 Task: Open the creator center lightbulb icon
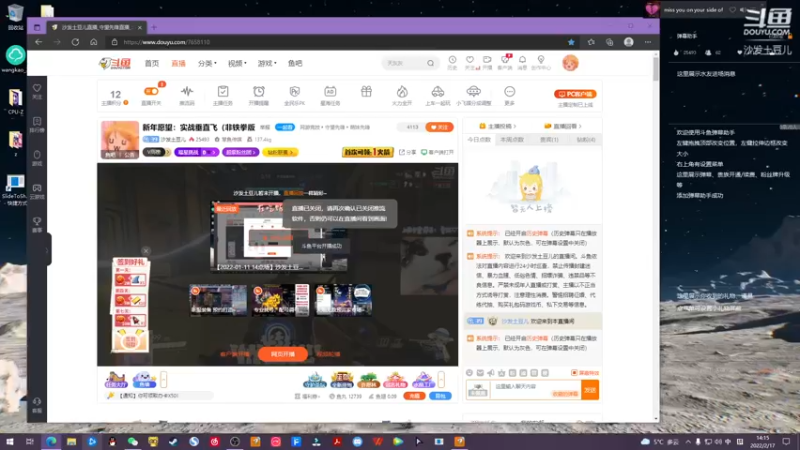coord(541,60)
